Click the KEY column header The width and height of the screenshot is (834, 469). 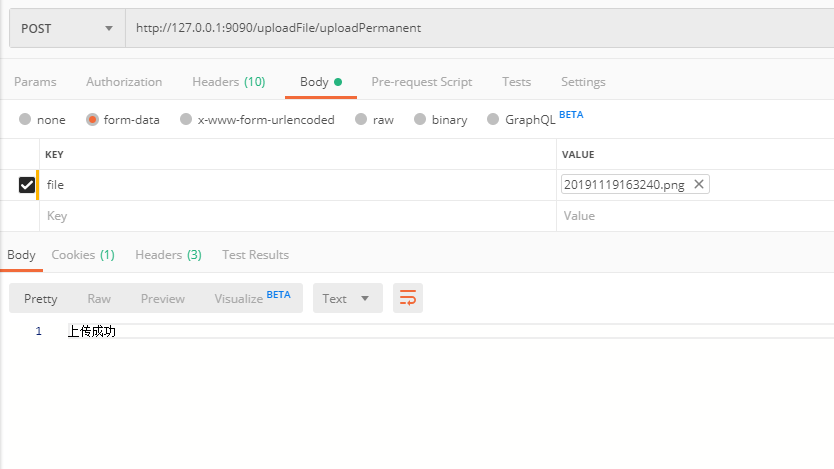pos(54,155)
